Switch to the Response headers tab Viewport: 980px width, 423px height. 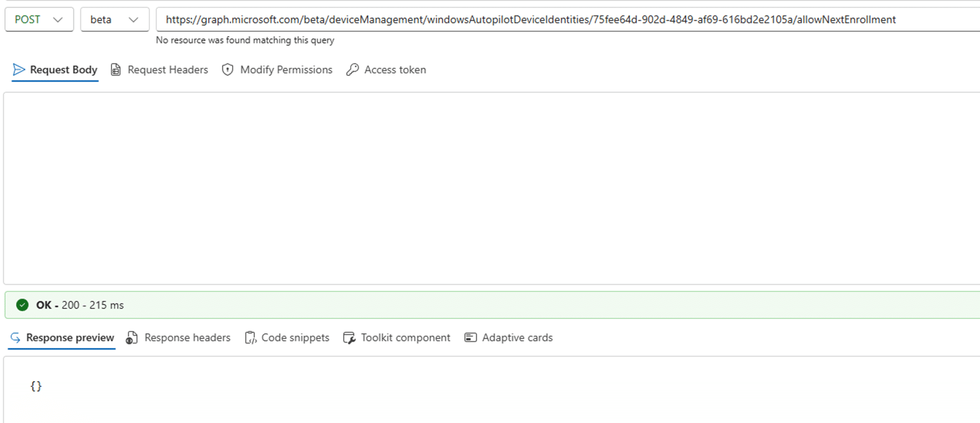click(187, 337)
